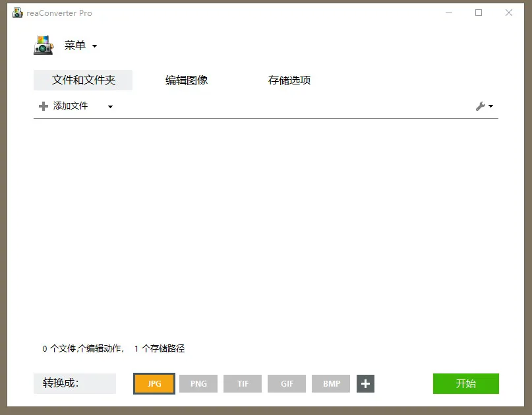Switch to the 编辑图像 tab

point(185,80)
